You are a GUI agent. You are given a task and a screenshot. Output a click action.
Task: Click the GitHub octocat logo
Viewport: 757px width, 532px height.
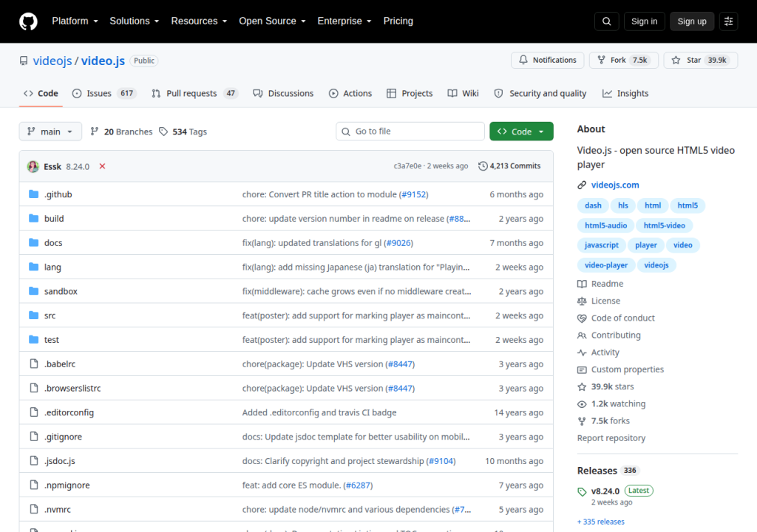tap(28, 21)
